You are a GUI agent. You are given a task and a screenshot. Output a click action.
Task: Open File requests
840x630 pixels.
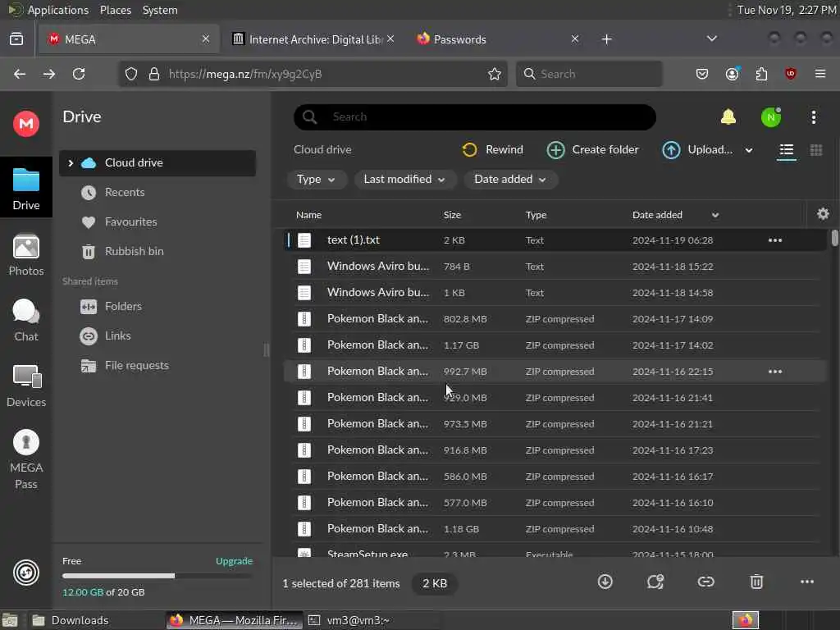coord(137,365)
